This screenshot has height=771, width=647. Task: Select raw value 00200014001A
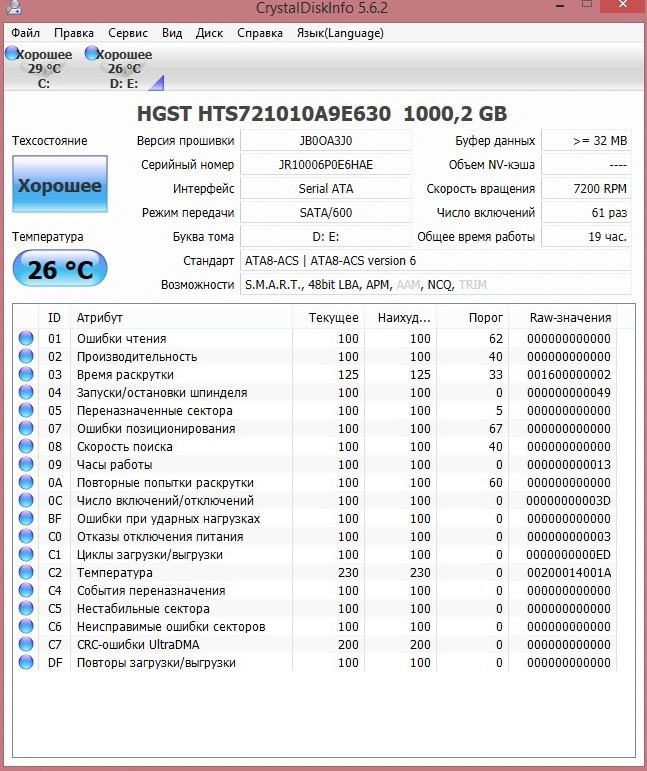(569, 573)
